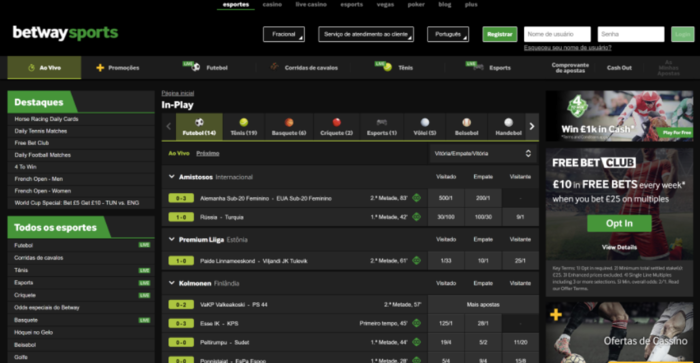
Task: Switch to poker in the top menu
Action: [x=416, y=4]
